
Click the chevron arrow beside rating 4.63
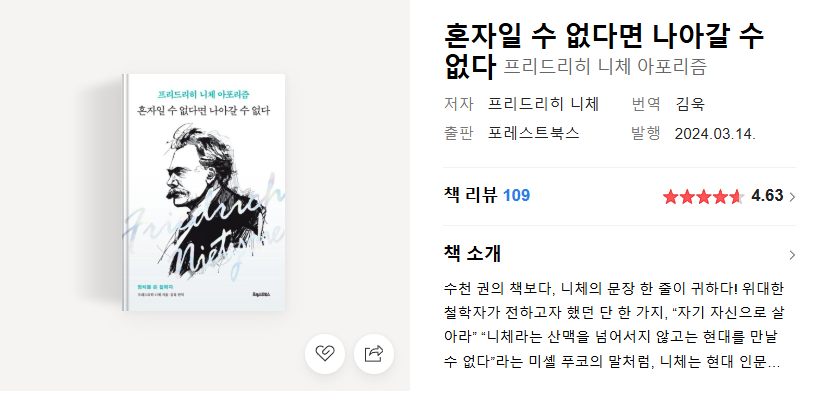[792, 197]
